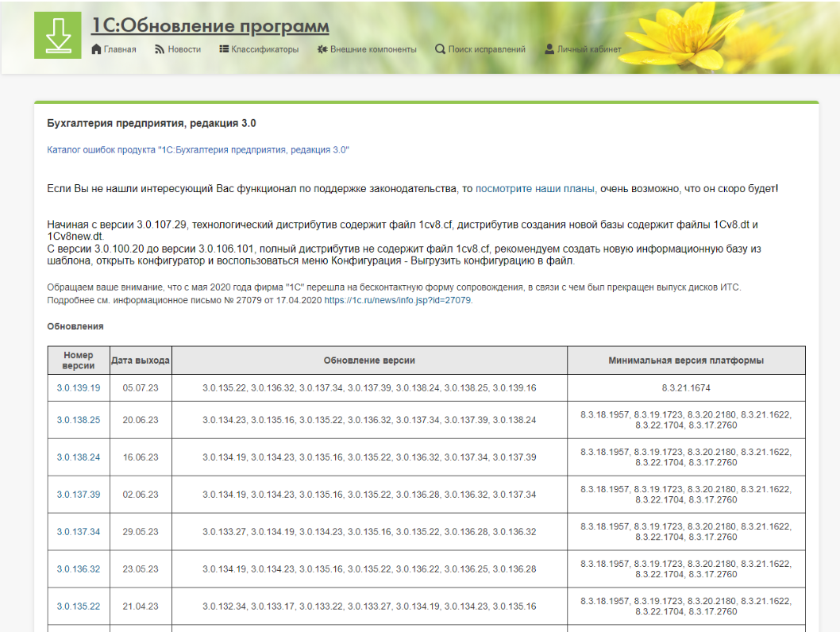Click the platform versions cell in row 3.0.138.25
Screen dimensions: 840x632
[x=686, y=420]
